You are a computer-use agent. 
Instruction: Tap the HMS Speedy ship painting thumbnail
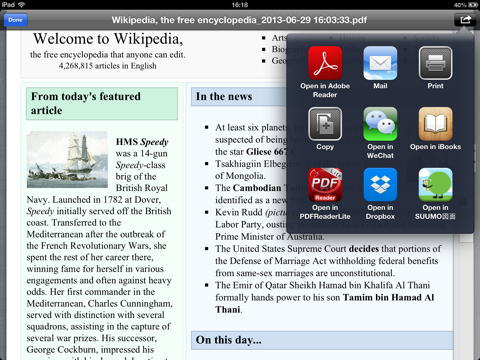pos(67,160)
